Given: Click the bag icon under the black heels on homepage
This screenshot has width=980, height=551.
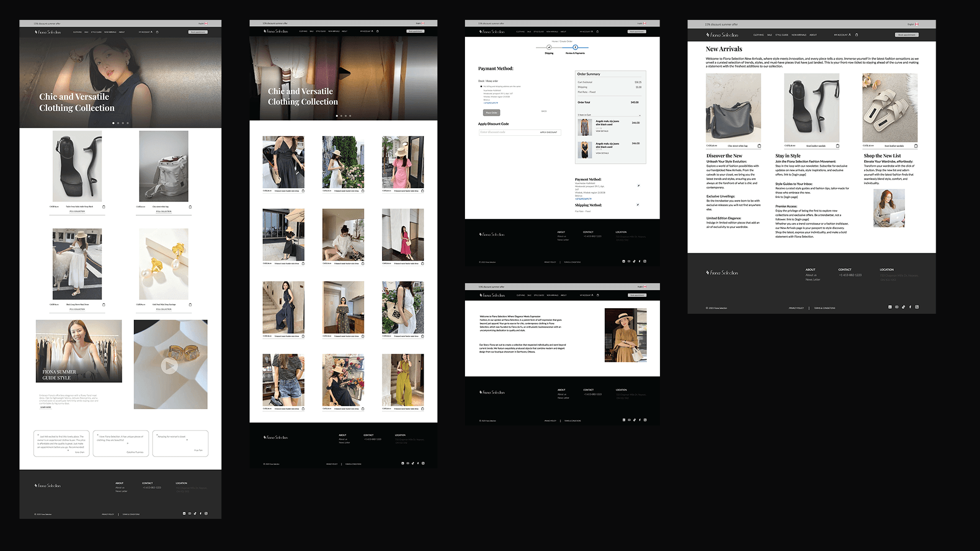Looking at the screenshot, I should pos(104,207).
